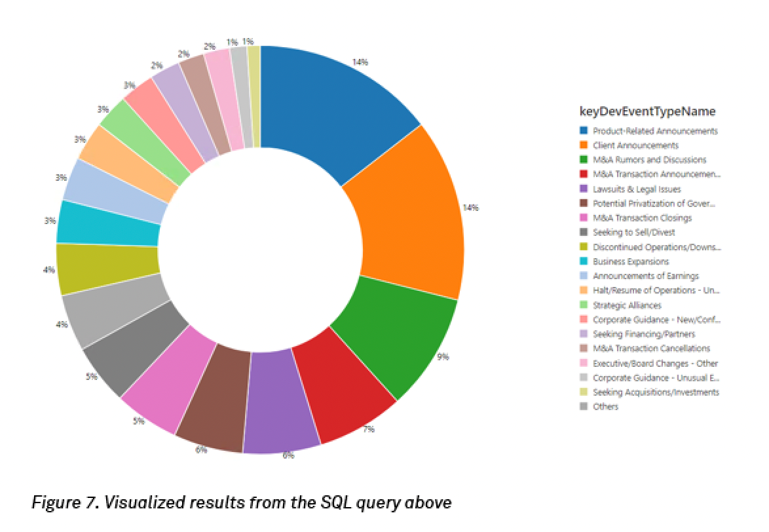This screenshot has height=532, width=769.
Task: Click the Executive/Board Changes - Other legend item
Action: (x=655, y=363)
